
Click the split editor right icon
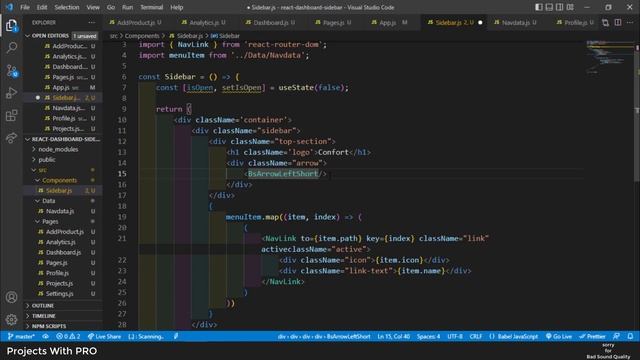pos(618,22)
